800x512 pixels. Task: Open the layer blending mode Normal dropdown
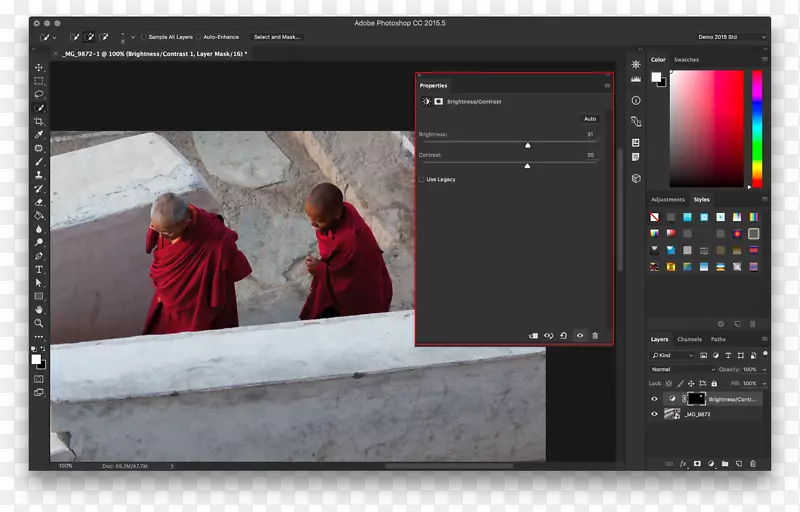click(683, 369)
